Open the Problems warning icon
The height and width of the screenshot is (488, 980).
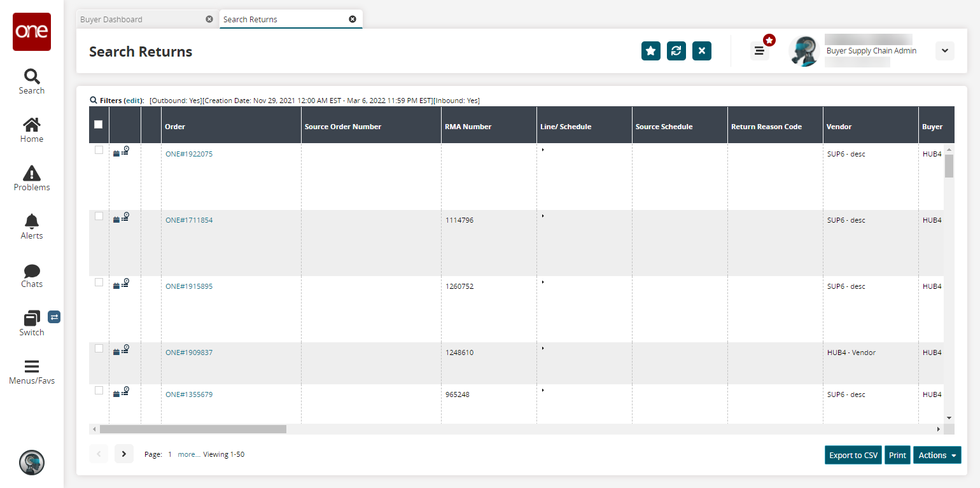[31, 173]
